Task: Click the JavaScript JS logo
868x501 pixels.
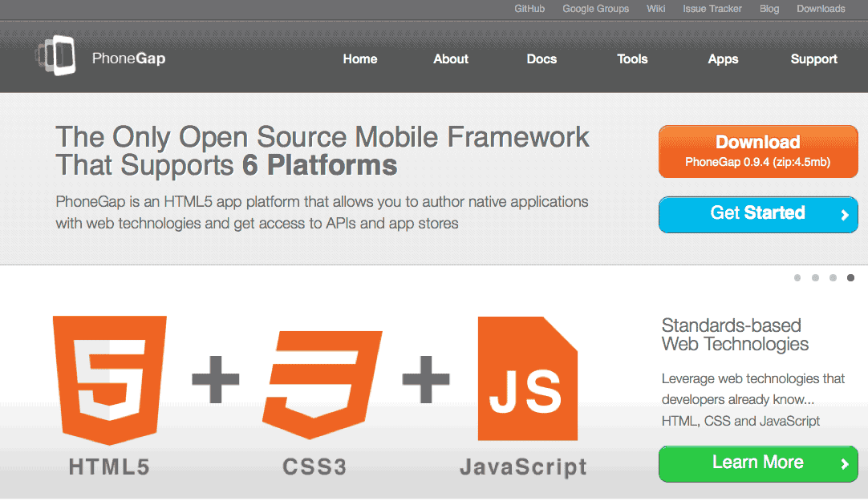Action: [527, 379]
